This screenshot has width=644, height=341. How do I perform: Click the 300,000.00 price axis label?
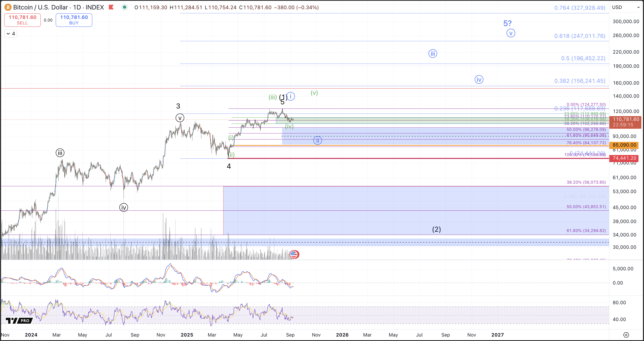(x=626, y=22)
